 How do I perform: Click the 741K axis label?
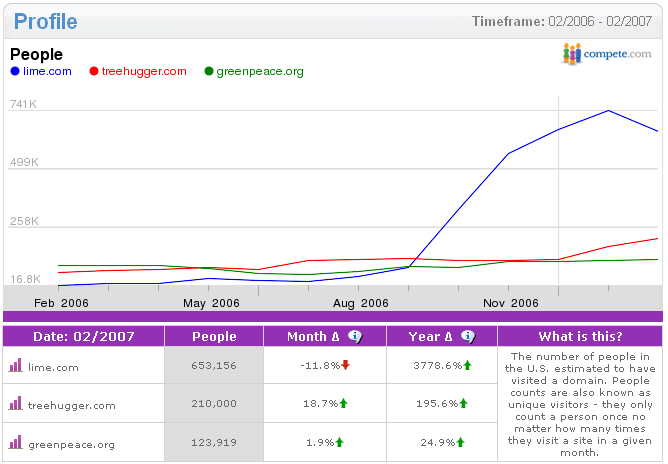coord(23,104)
